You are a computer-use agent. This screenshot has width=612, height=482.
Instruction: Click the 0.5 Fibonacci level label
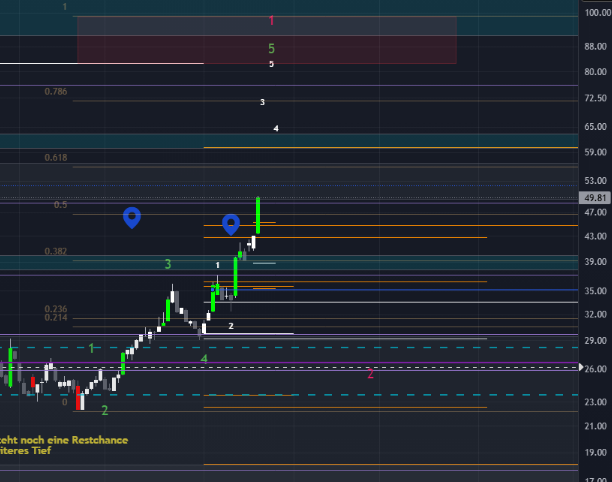[x=60, y=205]
